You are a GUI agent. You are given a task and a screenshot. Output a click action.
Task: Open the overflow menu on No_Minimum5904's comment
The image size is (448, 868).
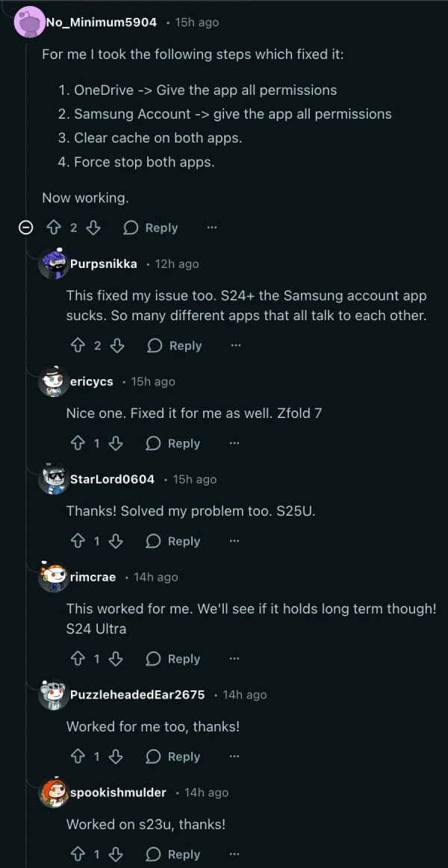click(x=212, y=227)
